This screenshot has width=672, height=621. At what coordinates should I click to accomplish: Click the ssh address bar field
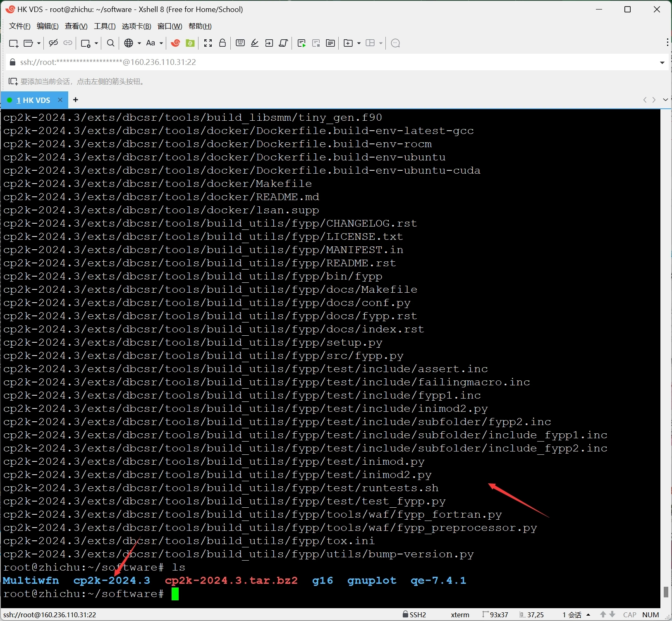tap(335, 62)
